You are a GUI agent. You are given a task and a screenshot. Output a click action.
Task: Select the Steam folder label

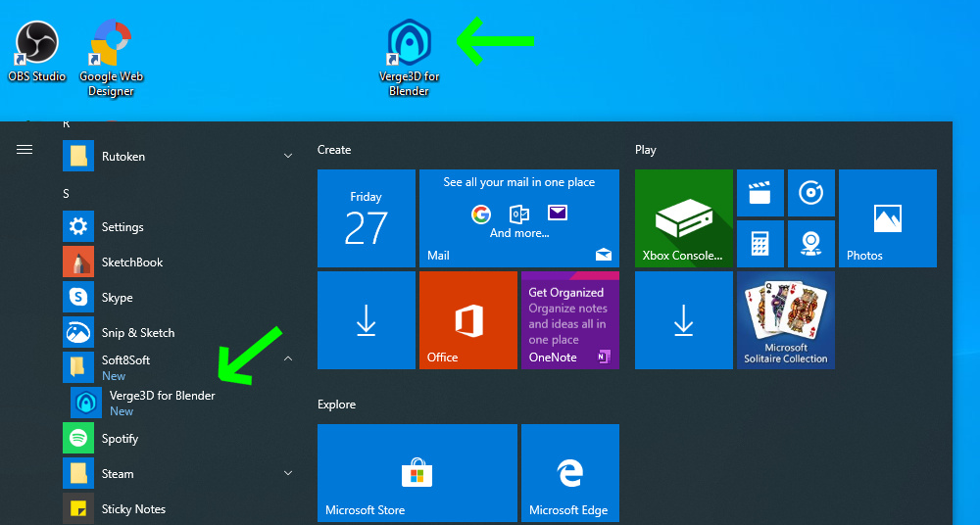[x=118, y=474]
